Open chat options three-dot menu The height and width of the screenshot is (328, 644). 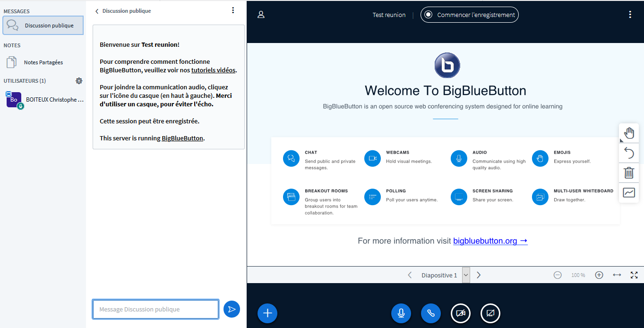tap(233, 10)
